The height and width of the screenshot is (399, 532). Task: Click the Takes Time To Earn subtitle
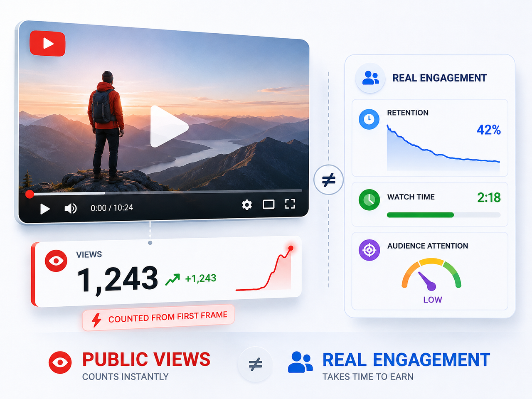[x=368, y=377]
